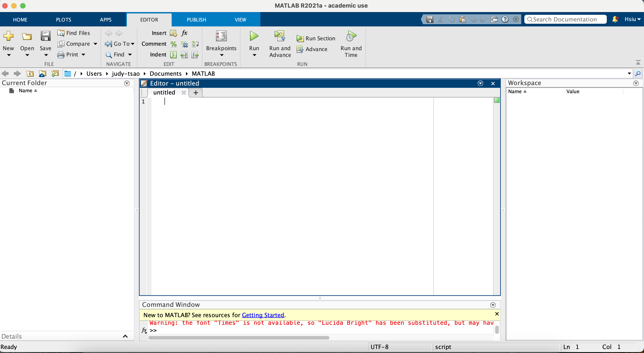Click the Insert section icon
Image resolution: width=644 pixels, height=353 pixels.
173,33
